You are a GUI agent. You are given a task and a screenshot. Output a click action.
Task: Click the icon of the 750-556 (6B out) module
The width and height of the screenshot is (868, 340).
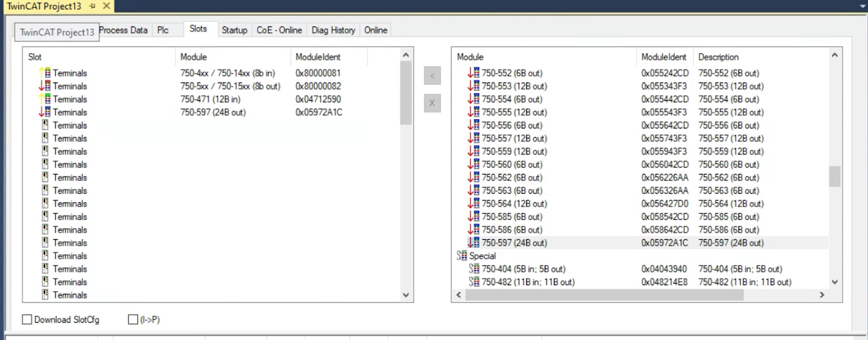(x=474, y=125)
